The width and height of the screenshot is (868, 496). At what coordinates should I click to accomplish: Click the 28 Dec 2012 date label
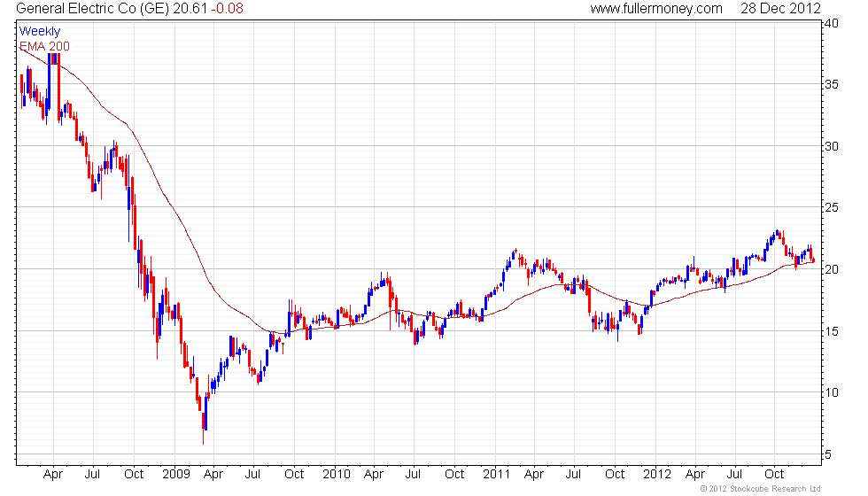tap(780, 8)
